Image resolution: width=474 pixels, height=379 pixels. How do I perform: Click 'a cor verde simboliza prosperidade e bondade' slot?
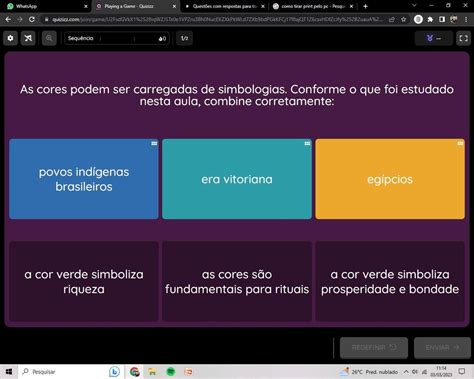[390, 281]
